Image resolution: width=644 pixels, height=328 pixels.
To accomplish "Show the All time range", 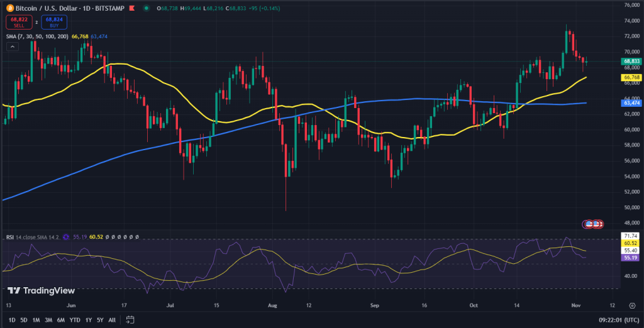I will coord(112,320).
